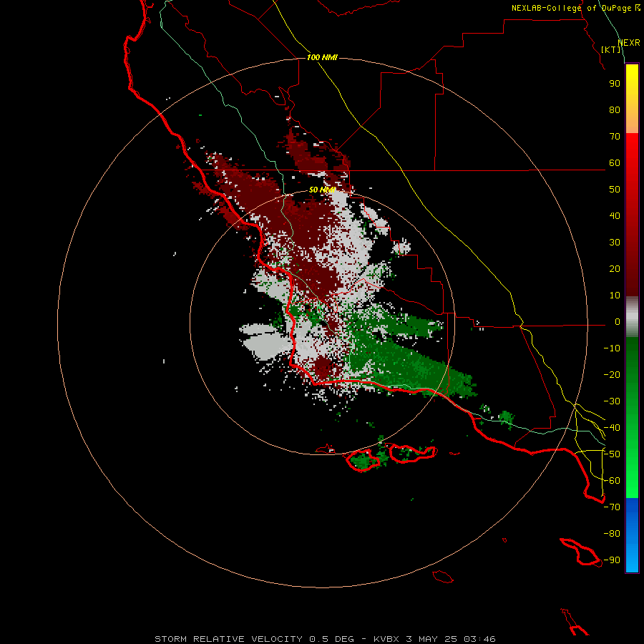
Task: Click the 40 value on velocity scale
Action: 615,216
